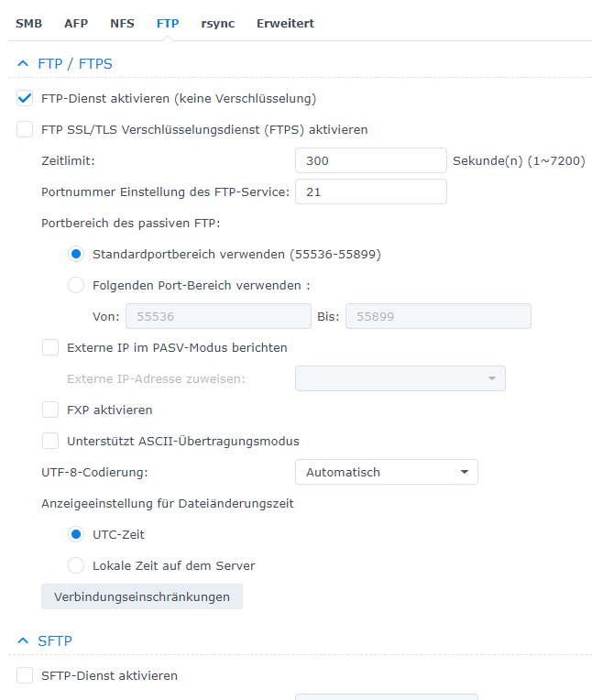The height and width of the screenshot is (700, 592).
Task: Open the rsync tab
Action: point(218,23)
